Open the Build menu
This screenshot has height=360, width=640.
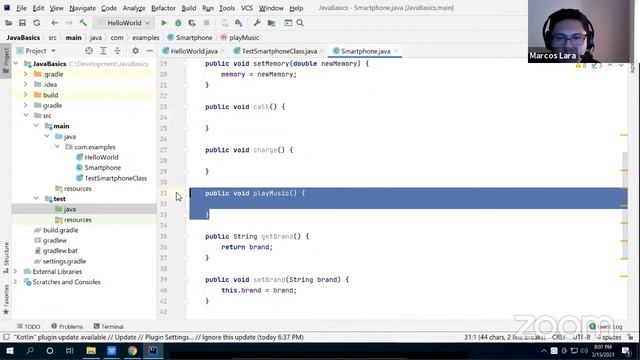189,8
